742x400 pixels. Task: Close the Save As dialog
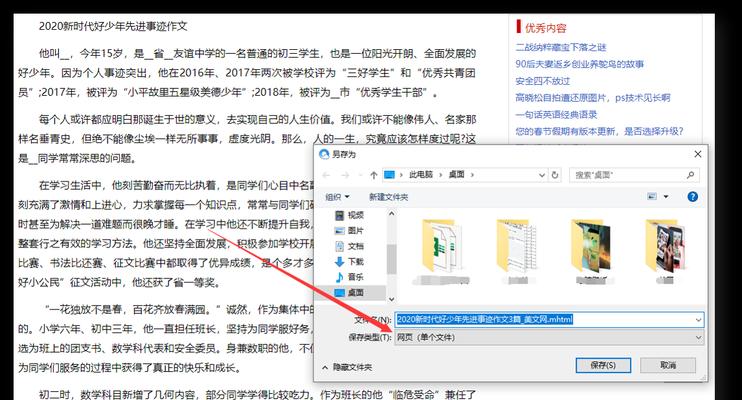coord(698,154)
